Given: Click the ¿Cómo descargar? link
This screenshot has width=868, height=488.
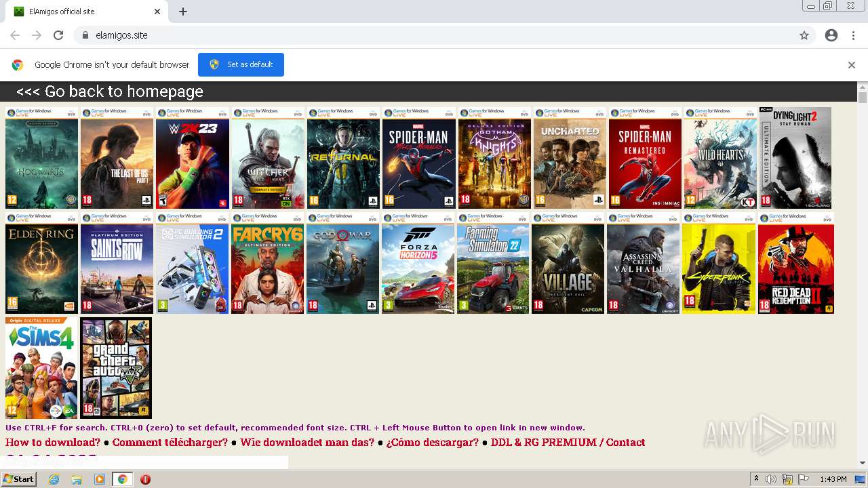Looking at the screenshot, I should click(x=433, y=443).
